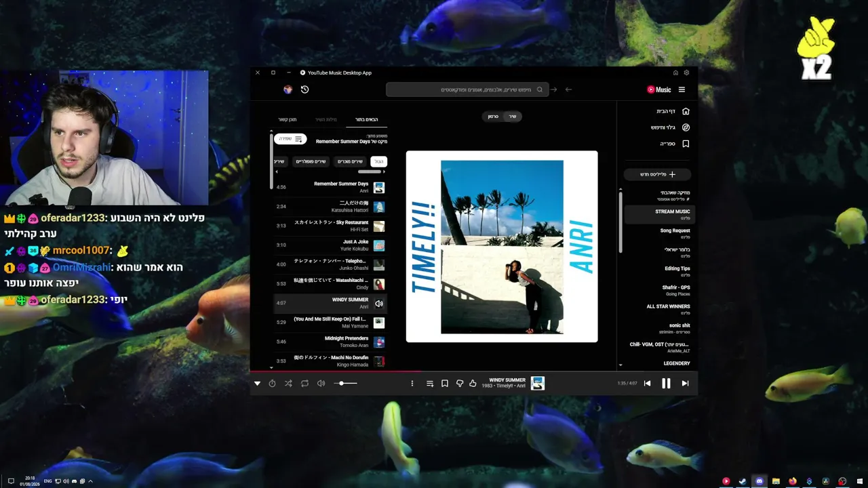Click the שמירה save queue button

290,139
